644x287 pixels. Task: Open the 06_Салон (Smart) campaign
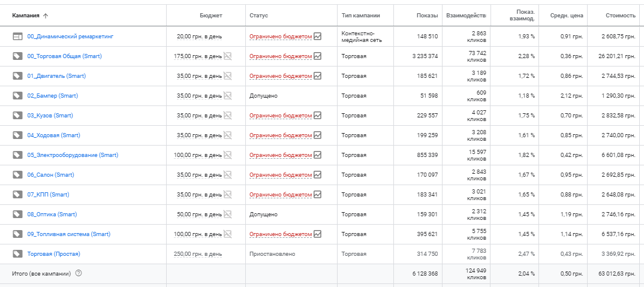coord(51,175)
